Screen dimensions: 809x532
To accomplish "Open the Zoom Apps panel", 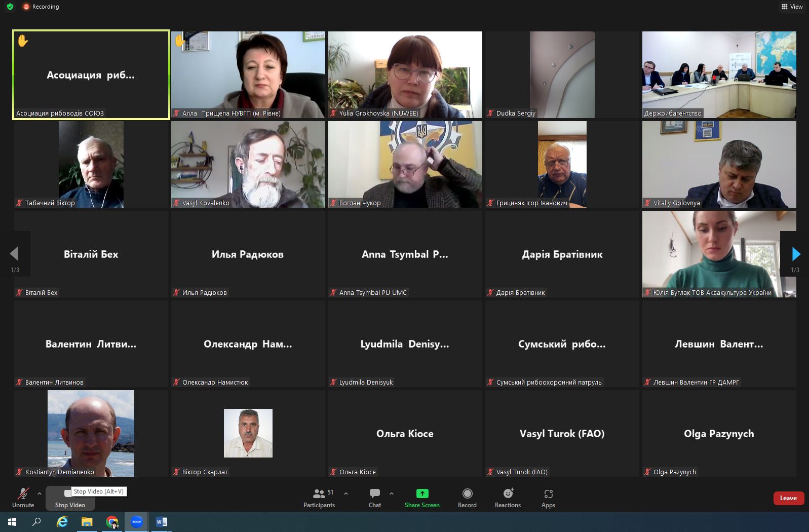I will pyautogui.click(x=548, y=497).
